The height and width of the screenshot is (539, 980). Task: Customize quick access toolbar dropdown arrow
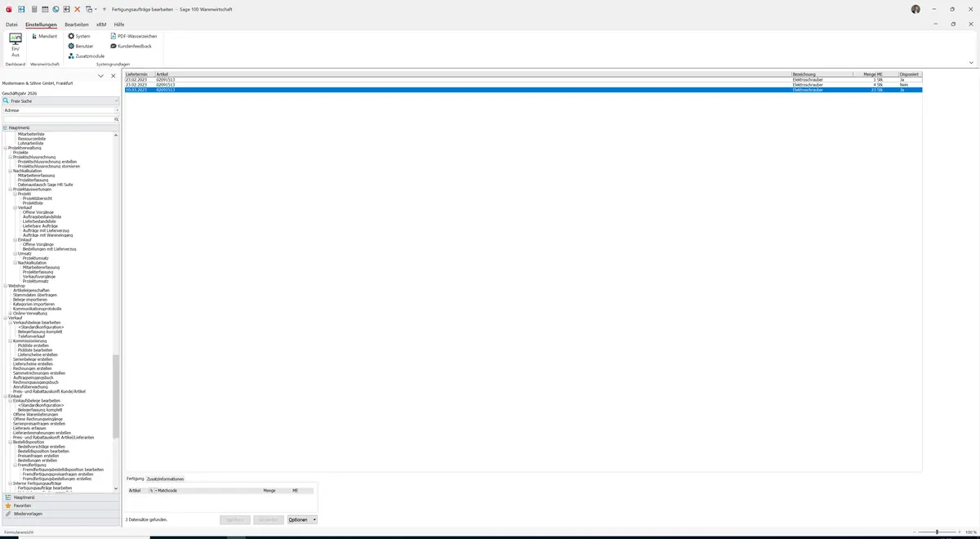[104, 9]
